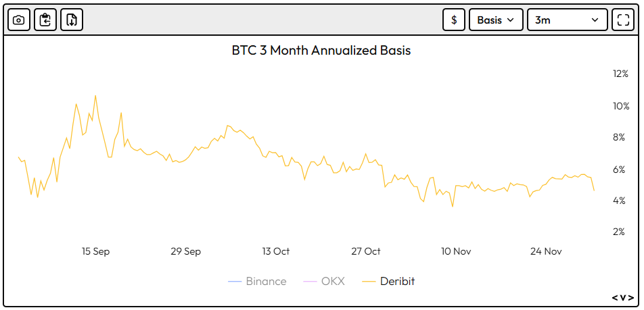Click the pink OKX legend line marker
Screen dimensions: 644x310
point(310,282)
